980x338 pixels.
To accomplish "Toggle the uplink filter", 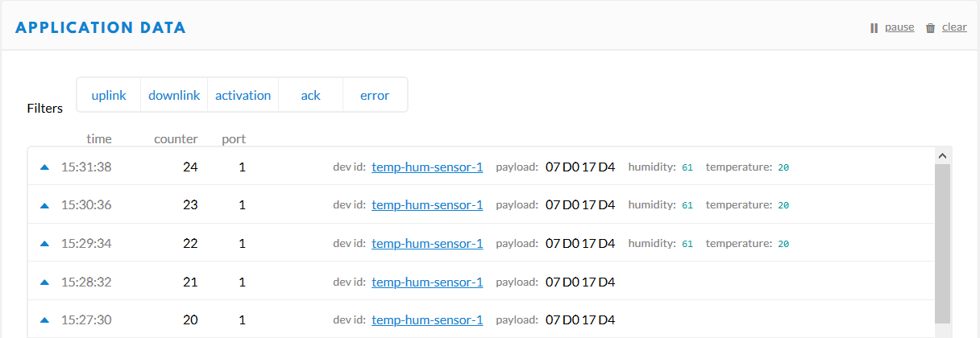I will click(109, 95).
